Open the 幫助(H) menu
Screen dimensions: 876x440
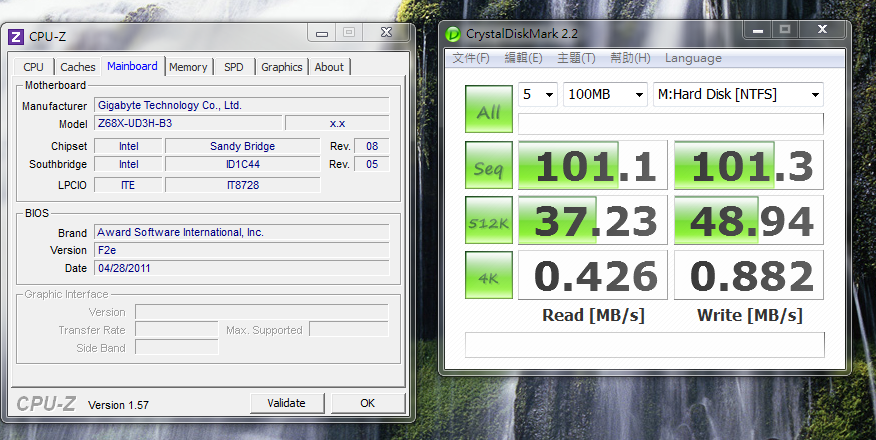(630, 58)
